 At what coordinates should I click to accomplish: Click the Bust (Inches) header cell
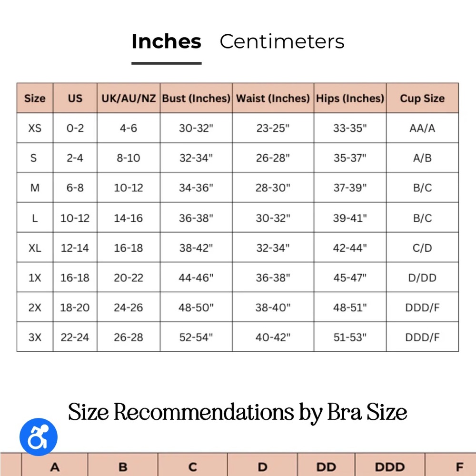point(196,99)
